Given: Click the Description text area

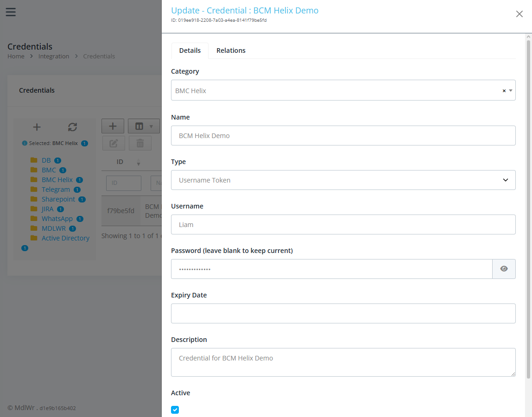Looking at the screenshot, I should point(343,362).
